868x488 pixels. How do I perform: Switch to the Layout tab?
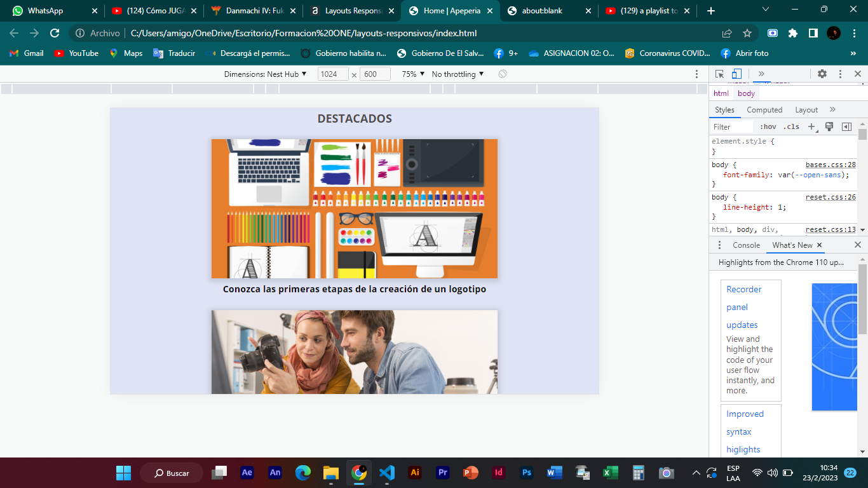pyautogui.click(x=806, y=110)
